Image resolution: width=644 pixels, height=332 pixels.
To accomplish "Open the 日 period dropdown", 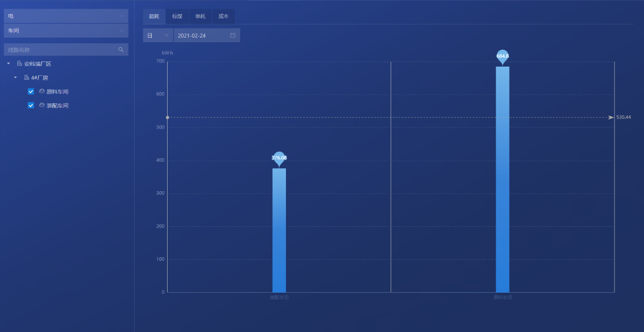I will pyautogui.click(x=158, y=36).
